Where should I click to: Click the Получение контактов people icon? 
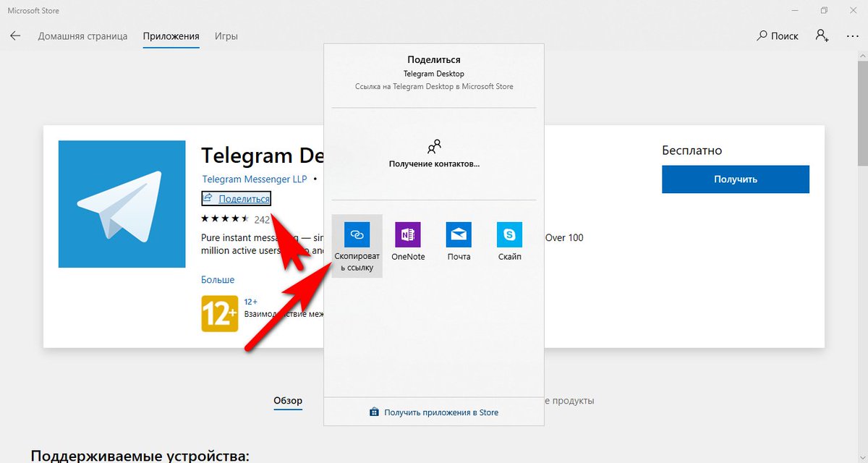434,148
